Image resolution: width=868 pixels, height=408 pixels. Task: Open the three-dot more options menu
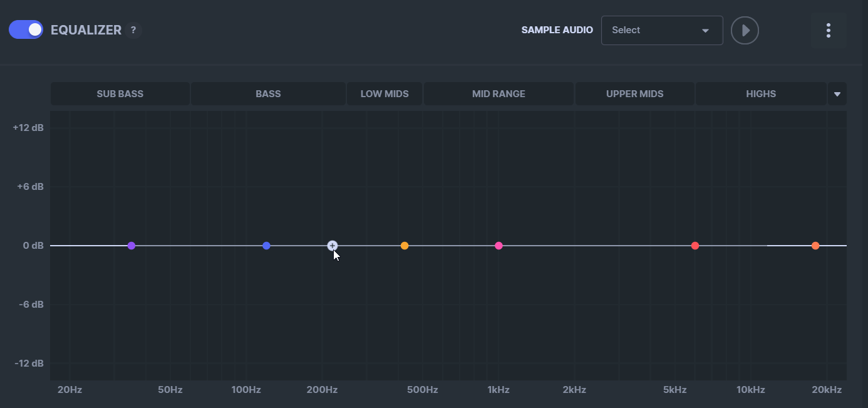829,30
